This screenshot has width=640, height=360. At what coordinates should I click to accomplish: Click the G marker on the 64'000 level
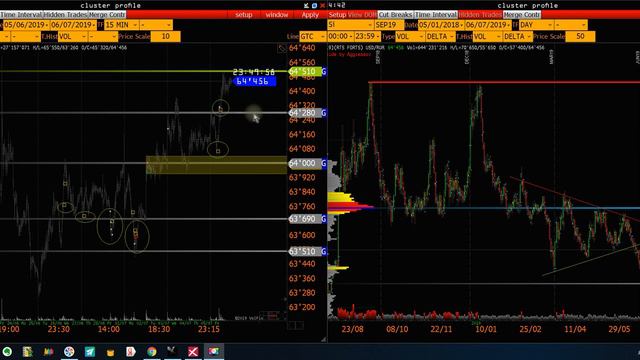[324, 163]
